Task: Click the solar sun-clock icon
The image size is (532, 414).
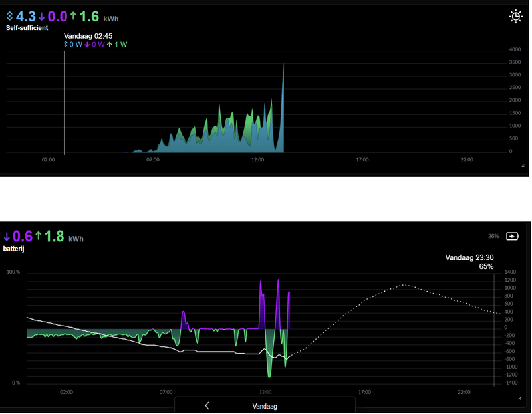Action: (516, 16)
